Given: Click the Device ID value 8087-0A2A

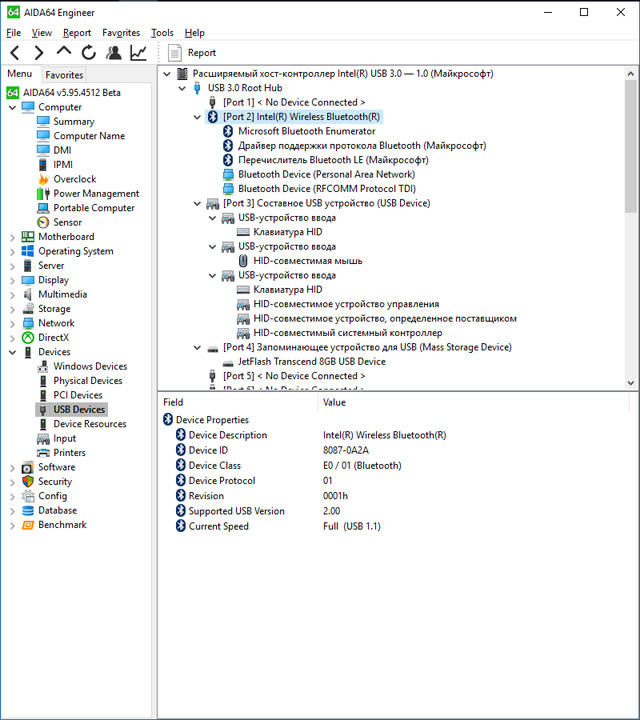Looking at the screenshot, I should click(346, 450).
